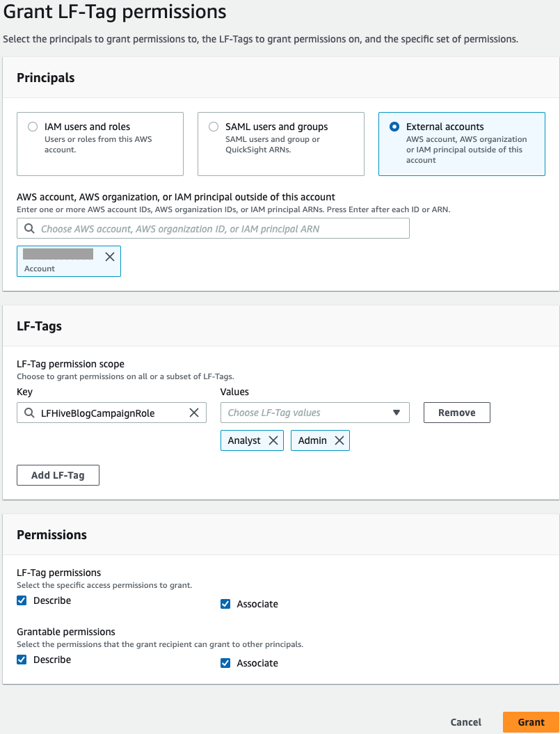560x734 pixels.
Task: Click the orange Grant button
Action: coord(531,722)
